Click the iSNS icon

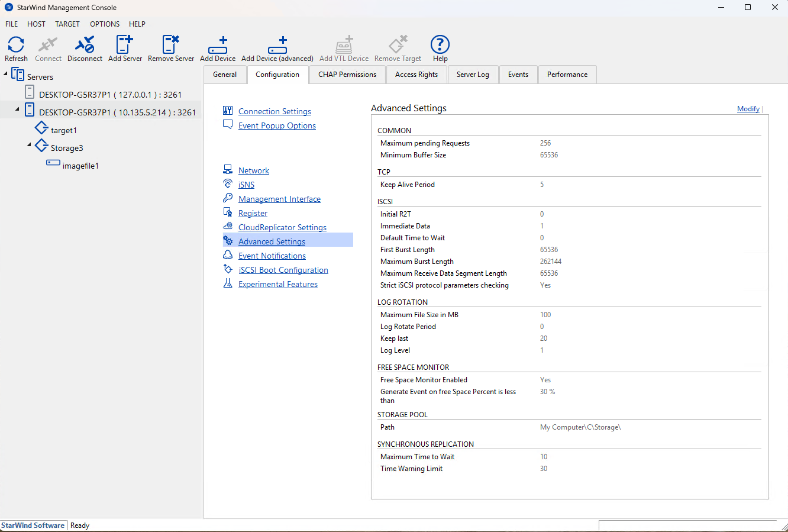(x=228, y=184)
